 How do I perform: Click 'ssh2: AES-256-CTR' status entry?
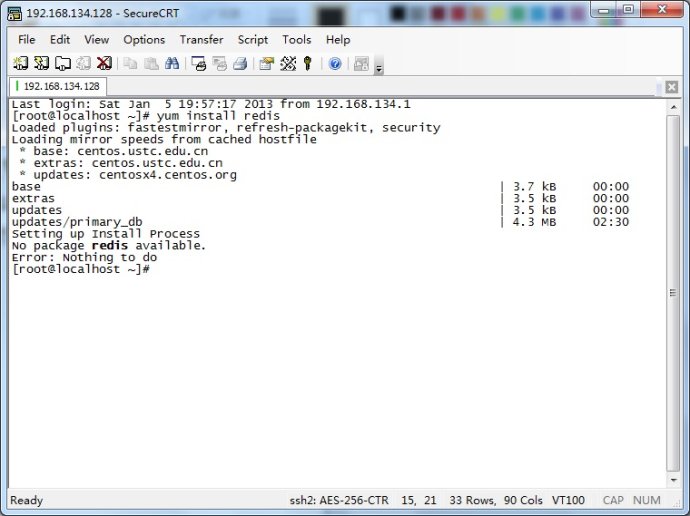click(339, 501)
